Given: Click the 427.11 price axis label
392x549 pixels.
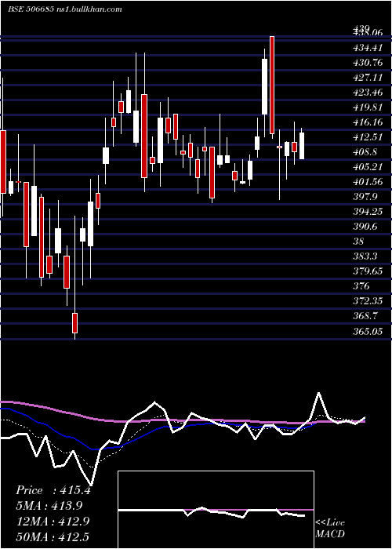Looking at the screenshot, I should pyautogui.click(x=368, y=78).
